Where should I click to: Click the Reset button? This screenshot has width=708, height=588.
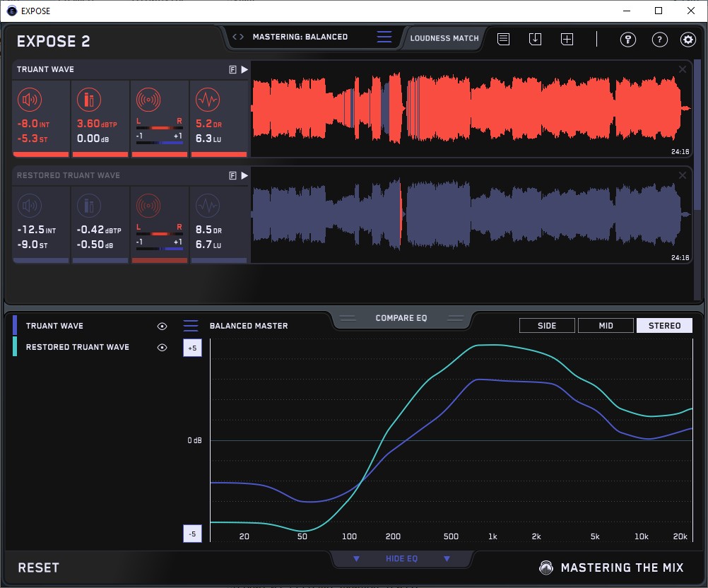[x=38, y=568]
